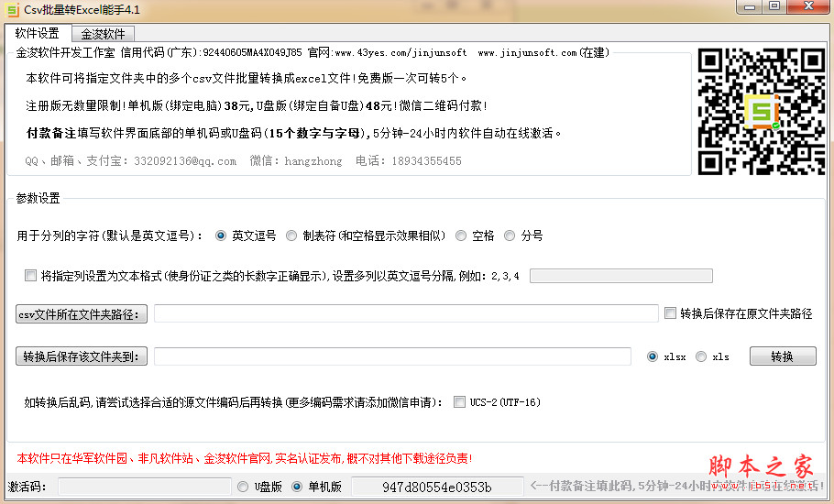Click the csv文件所在文件夹路径 button
The width and height of the screenshot is (834, 504).
82,313
